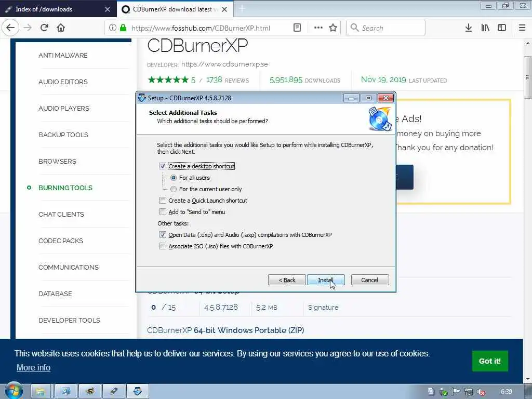Viewport: 532px width, 399px height.
Task: Open the Firefox hamburger menu
Action: 522,28
